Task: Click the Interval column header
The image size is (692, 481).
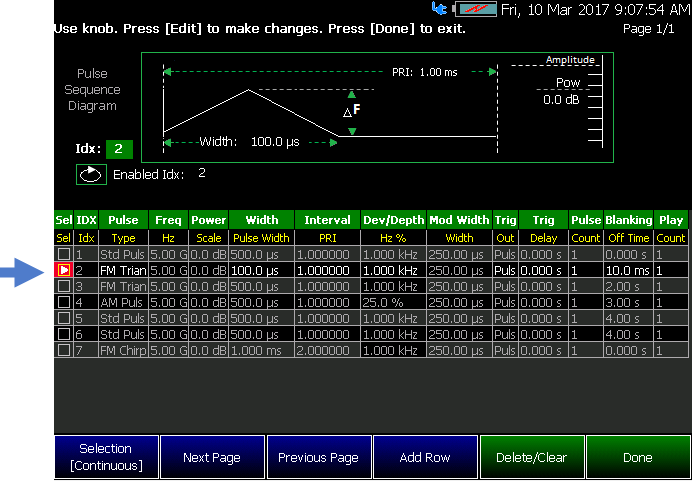Action: point(327,220)
